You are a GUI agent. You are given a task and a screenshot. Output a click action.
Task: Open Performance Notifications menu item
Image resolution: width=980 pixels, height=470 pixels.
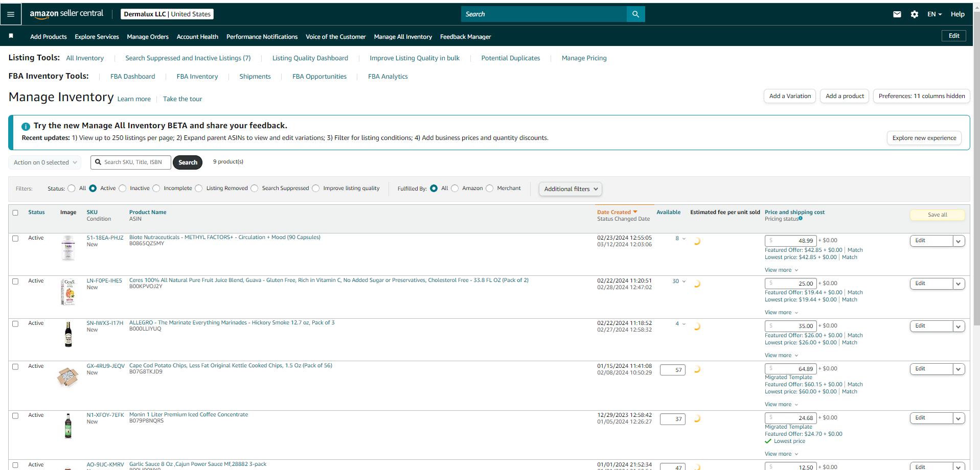(x=262, y=37)
